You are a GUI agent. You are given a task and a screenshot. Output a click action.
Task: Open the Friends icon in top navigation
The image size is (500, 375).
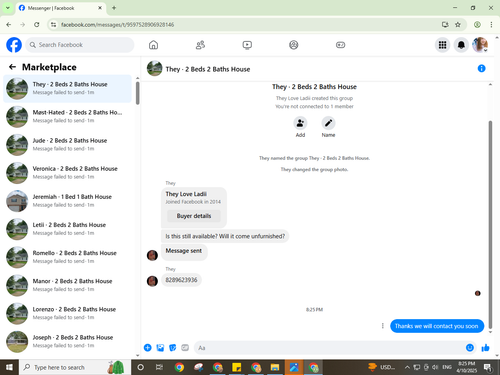point(200,45)
